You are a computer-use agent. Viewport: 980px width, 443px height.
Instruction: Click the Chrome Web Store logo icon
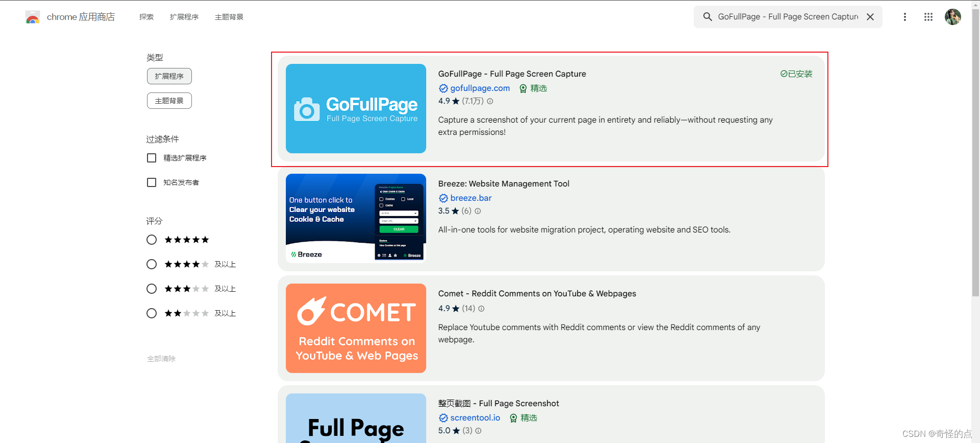[33, 17]
